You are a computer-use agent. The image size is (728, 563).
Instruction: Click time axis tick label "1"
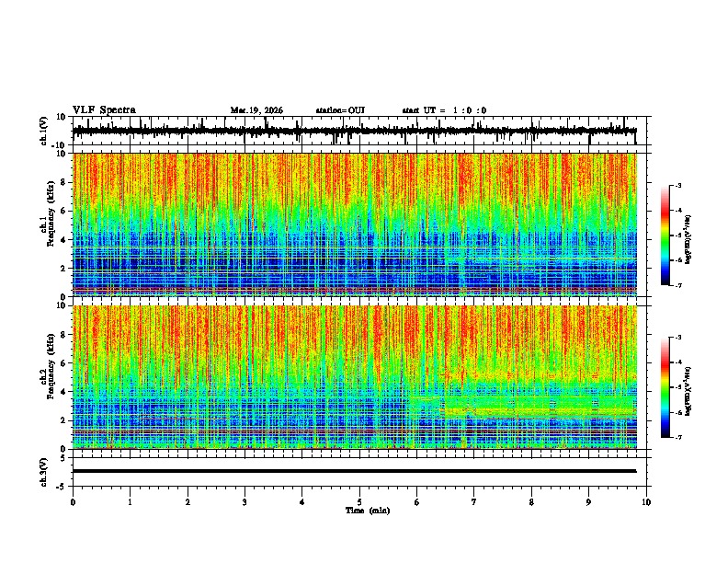[130, 502]
